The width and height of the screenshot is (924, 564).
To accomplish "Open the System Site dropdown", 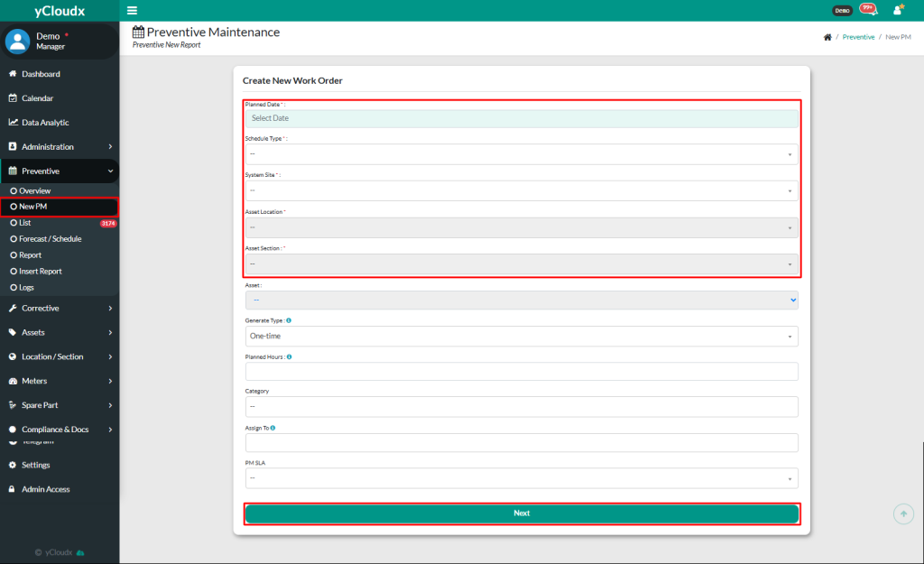I will tap(522, 190).
